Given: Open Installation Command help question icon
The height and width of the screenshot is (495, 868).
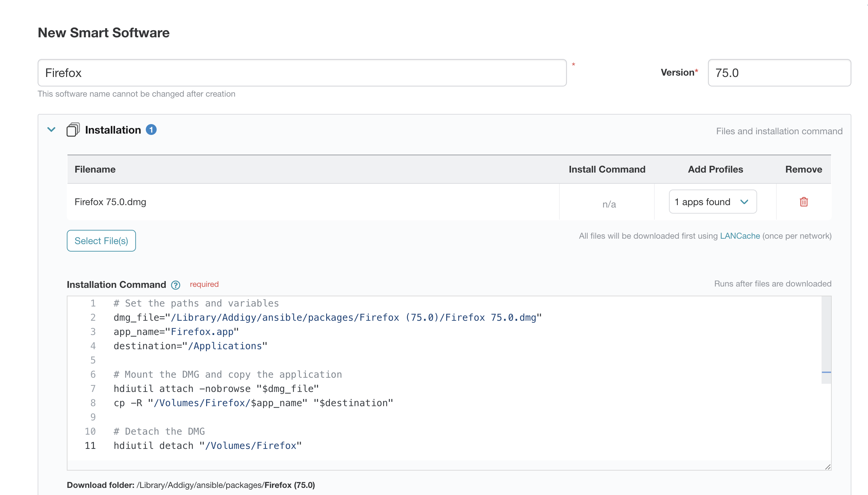Looking at the screenshot, I should [x=175, y=285].
